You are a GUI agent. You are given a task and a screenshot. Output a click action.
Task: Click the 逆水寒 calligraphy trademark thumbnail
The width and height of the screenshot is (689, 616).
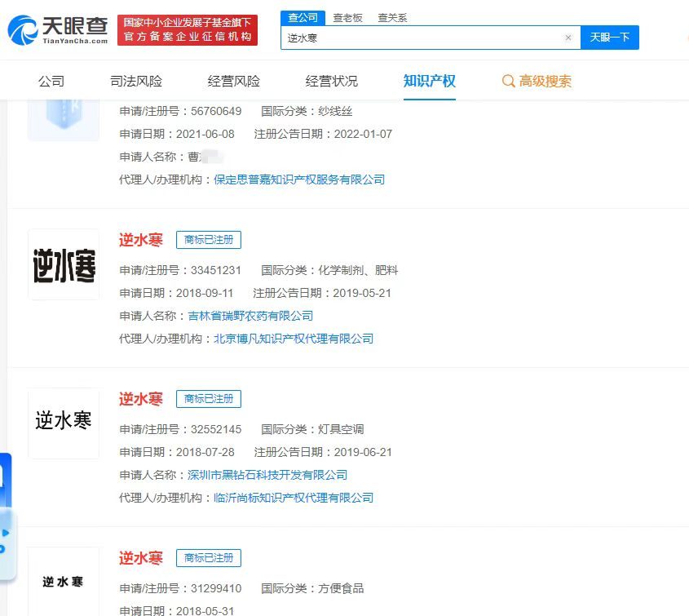pos(64,264)
